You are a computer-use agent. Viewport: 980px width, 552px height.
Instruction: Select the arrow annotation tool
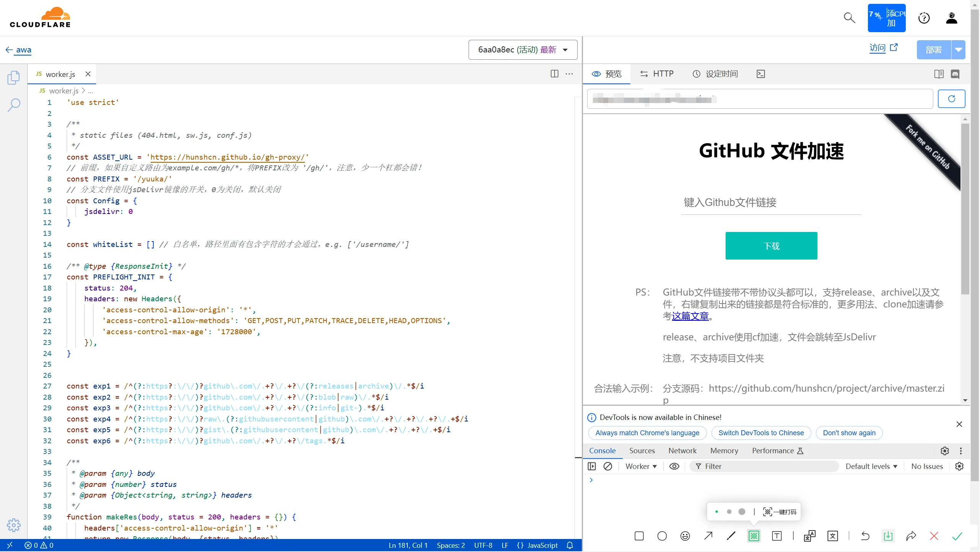(708, 536)
